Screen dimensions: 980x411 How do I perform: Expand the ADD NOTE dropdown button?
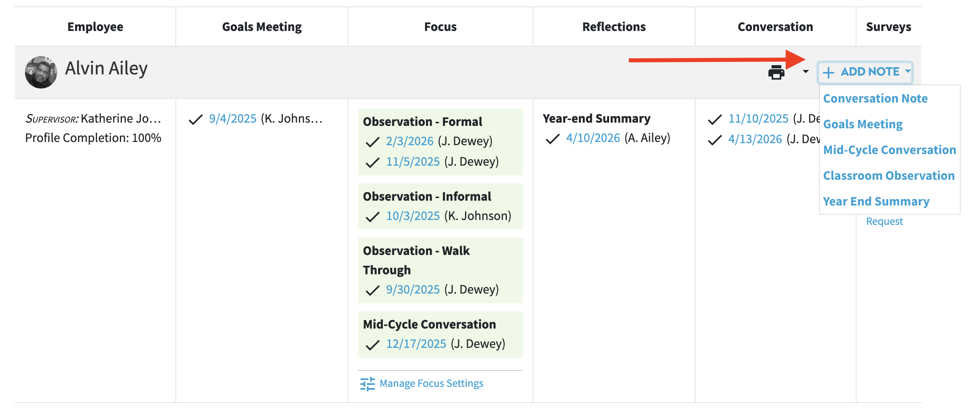[865, 72]
